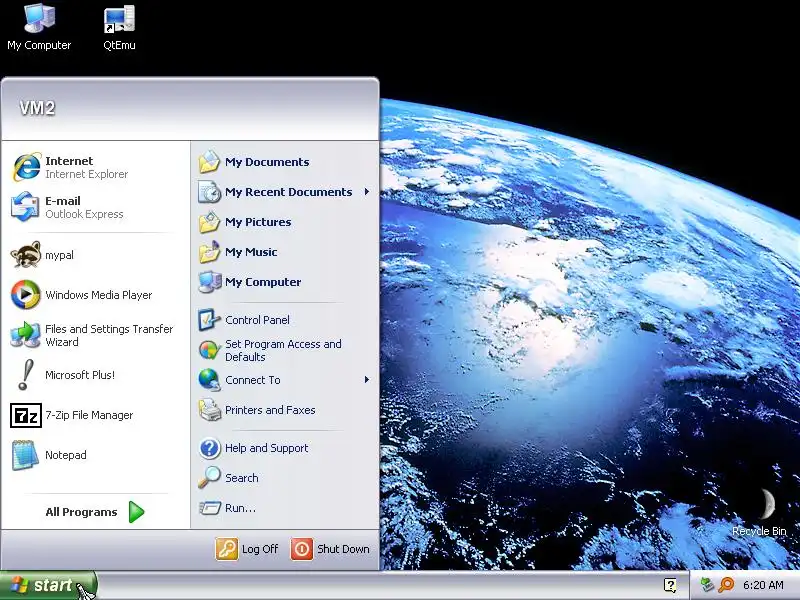Click the My Music label
This screenshot has width=800, height=600.
(x=251, y=252)
